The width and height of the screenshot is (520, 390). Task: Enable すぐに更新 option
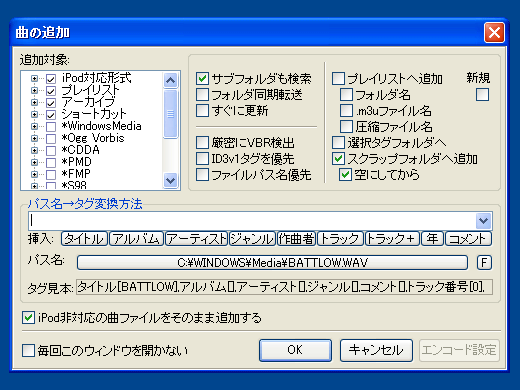202,110
